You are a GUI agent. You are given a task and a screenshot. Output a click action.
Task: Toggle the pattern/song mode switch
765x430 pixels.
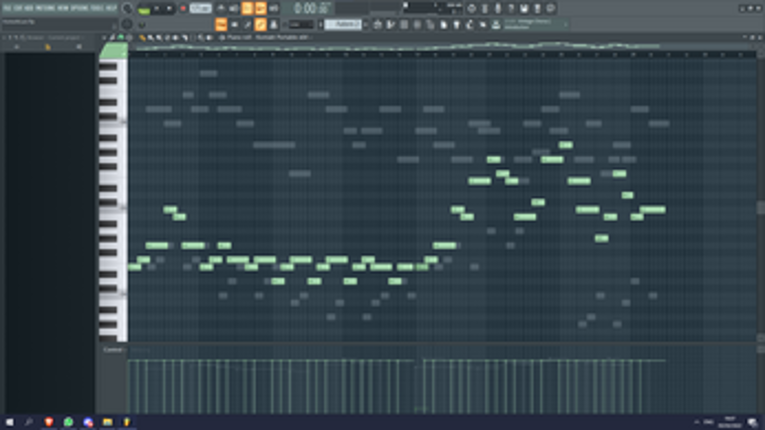pos(144,9)
